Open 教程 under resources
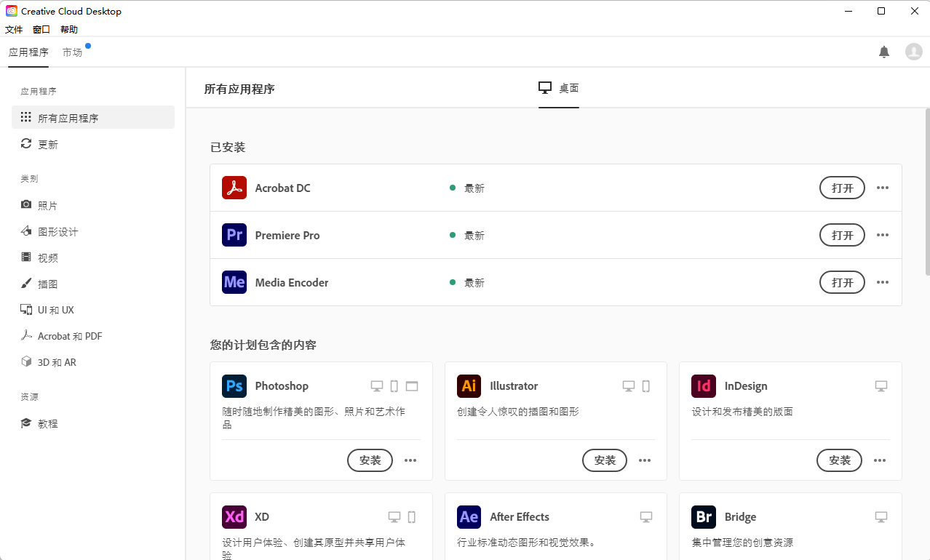The height and width of the screenshot is (560, 930). click(93, 423)
